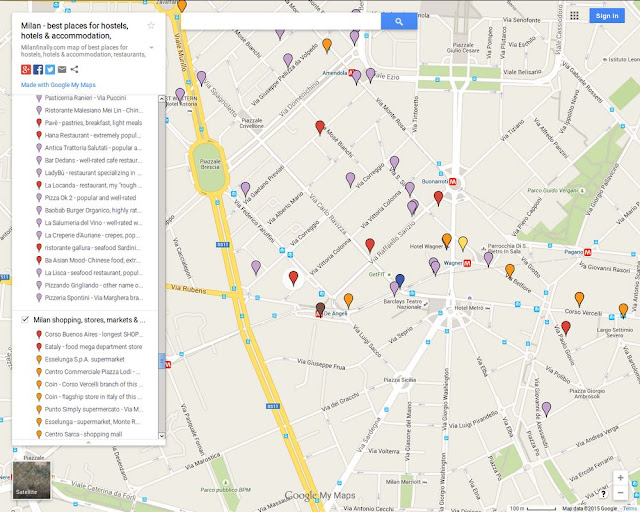Switch to Satellite view thumbnail
The image size is (640, 512).
coord(32,480)
